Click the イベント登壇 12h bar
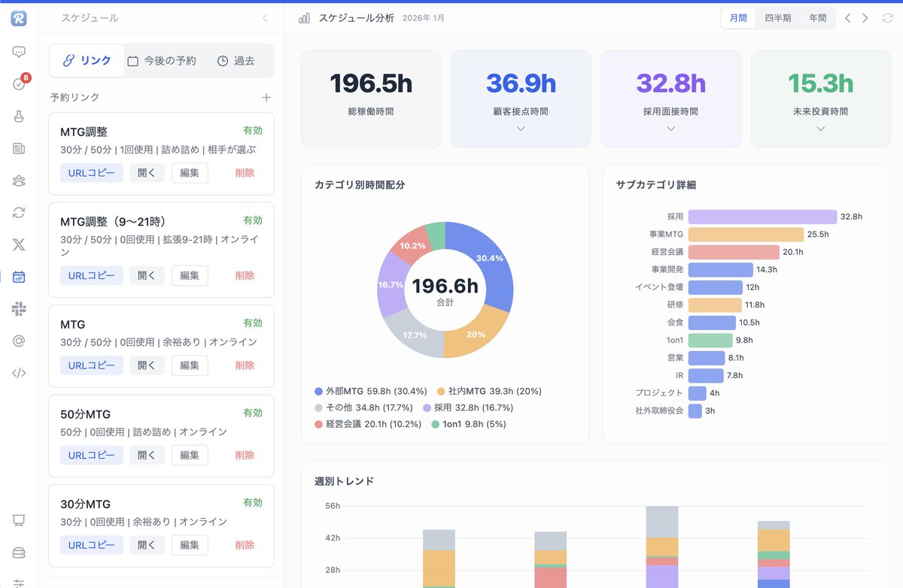Viewport: 903px width, 588px height. 715,287
